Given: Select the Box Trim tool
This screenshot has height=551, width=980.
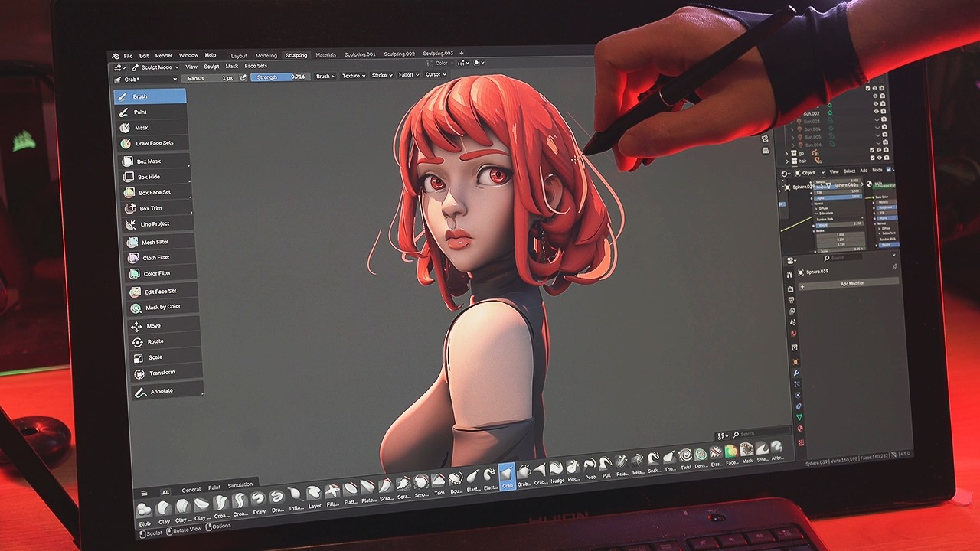Looking at the screenshot, I should pyautogui.click(x=156, y=208).
